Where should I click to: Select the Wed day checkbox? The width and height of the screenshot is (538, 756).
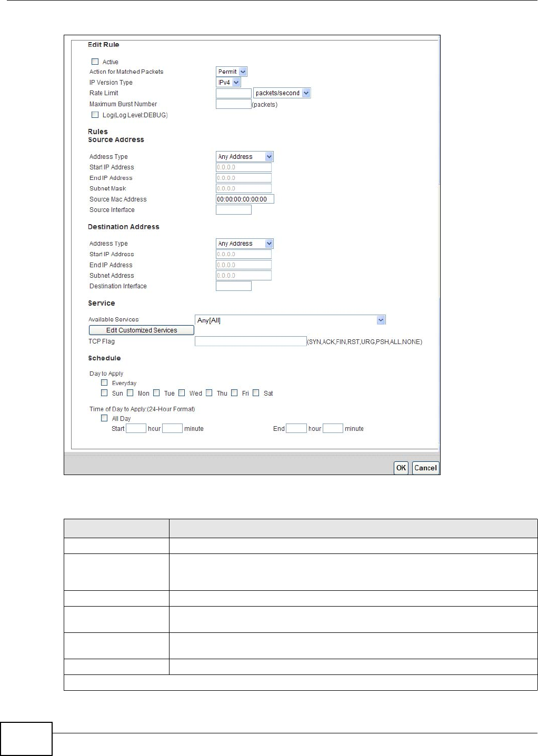point(182,392)
